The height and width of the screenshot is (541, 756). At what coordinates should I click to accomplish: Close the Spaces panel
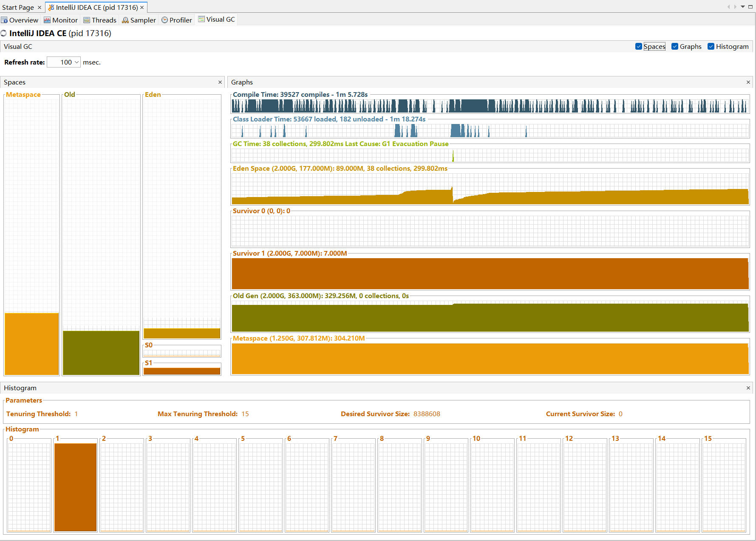[x=220, y=82]
